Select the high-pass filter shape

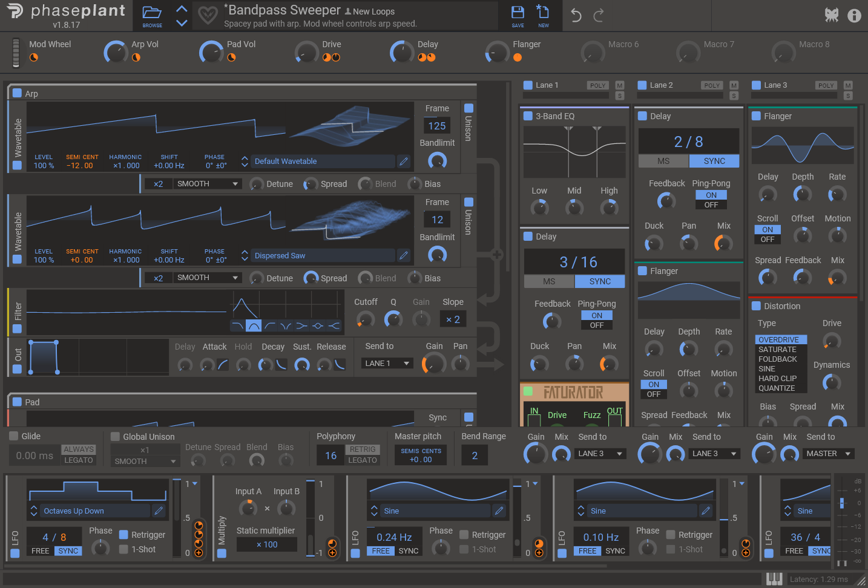(270, 326)
